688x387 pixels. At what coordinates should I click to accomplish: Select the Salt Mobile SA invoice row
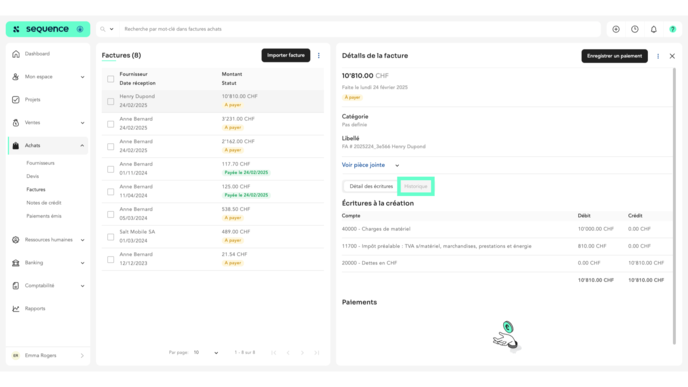pyautogui.click(x=213, y=236)
